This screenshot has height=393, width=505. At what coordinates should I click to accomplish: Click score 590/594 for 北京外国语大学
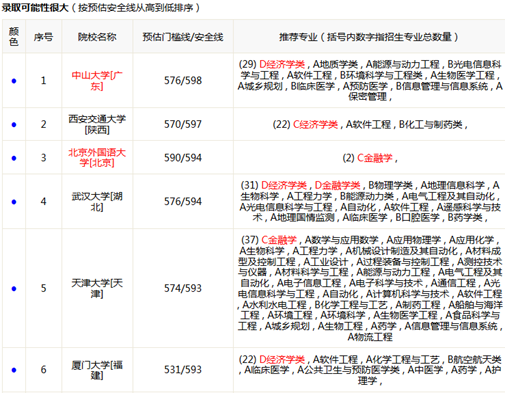coord(183,158)
